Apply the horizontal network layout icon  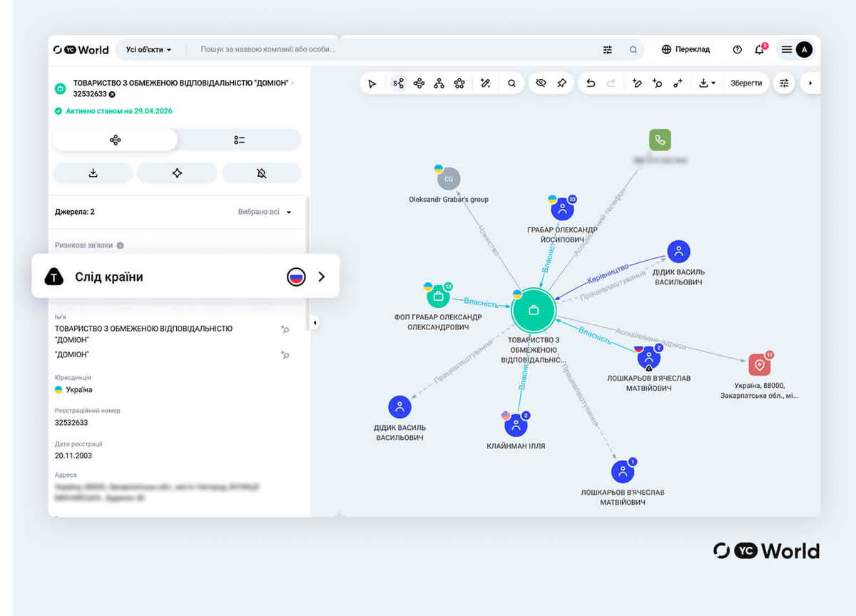click(419, 83)
